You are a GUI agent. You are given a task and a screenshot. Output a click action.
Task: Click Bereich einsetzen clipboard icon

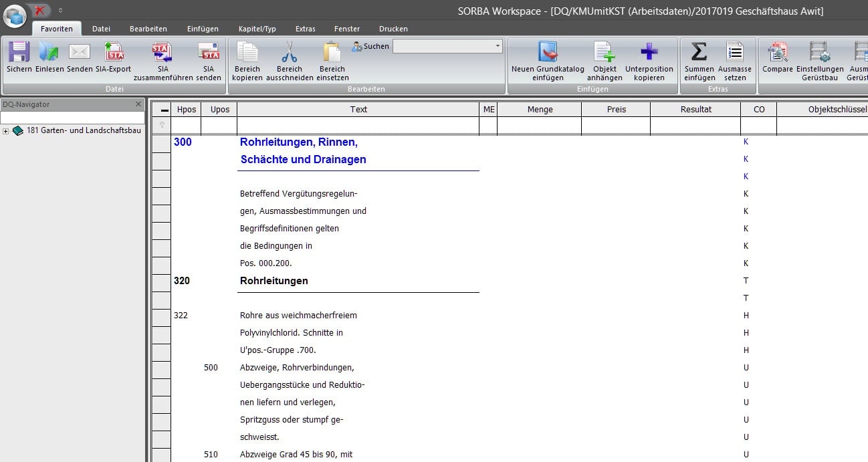[332, 52]
